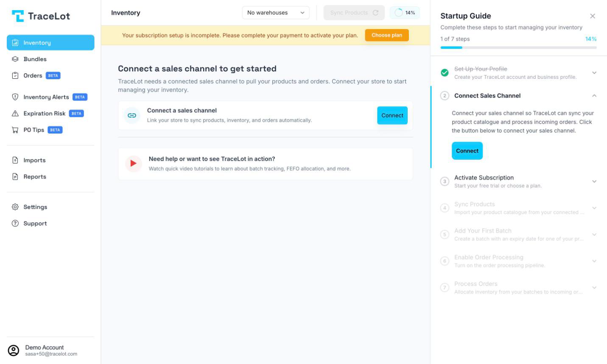607x364 pixels.
Task: Play the video tutorials red play icon
Action: pyautogui.click(x=133, y=164)
